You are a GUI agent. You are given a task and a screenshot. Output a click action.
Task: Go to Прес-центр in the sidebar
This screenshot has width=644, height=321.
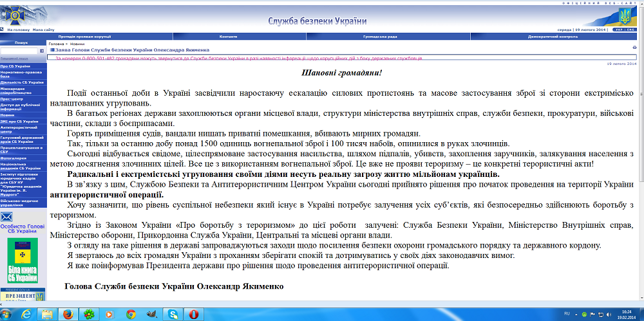click(12, 100)
